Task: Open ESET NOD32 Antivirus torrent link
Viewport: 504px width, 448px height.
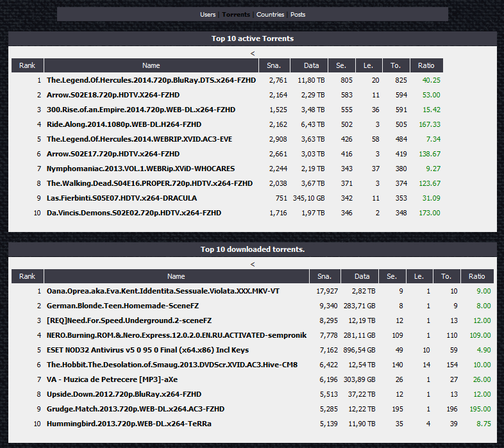Action: [147, 350]
